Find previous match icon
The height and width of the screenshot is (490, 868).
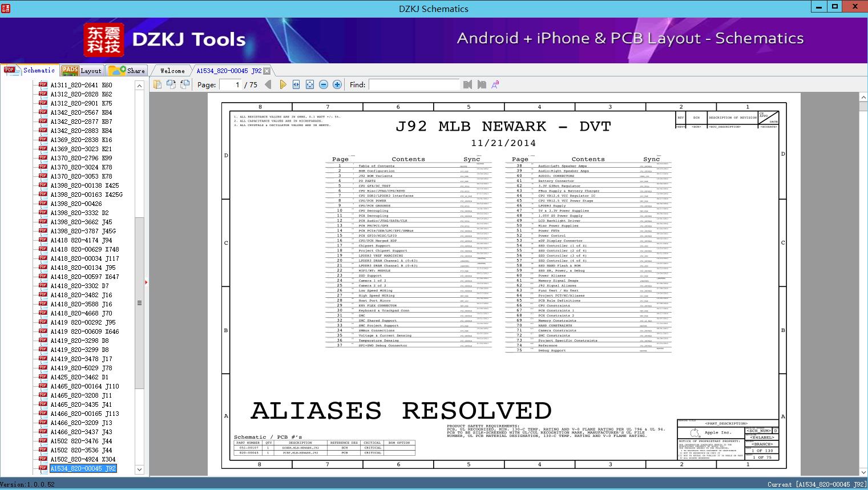click(468, 84)
